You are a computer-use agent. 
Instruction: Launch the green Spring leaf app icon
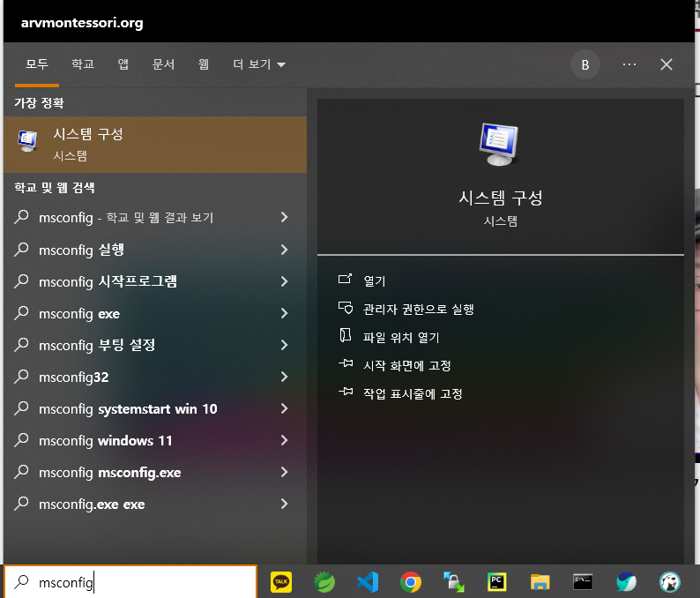[324, 582]
